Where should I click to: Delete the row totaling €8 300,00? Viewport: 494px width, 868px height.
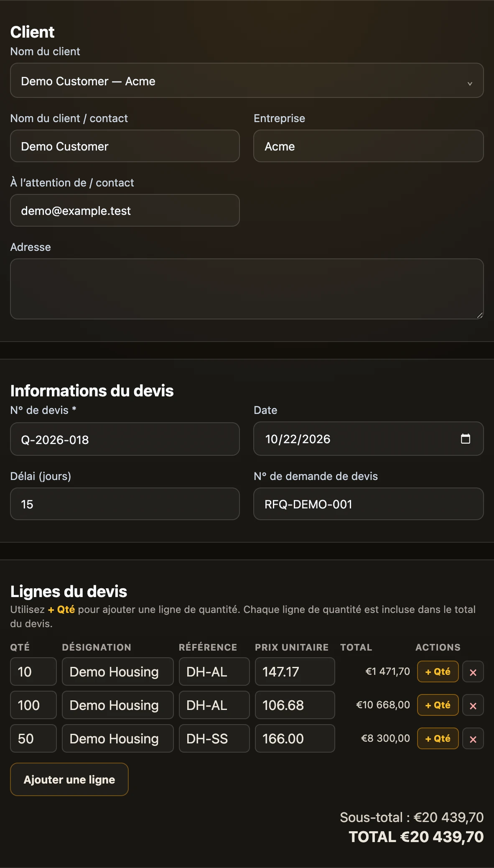point(473,738)
